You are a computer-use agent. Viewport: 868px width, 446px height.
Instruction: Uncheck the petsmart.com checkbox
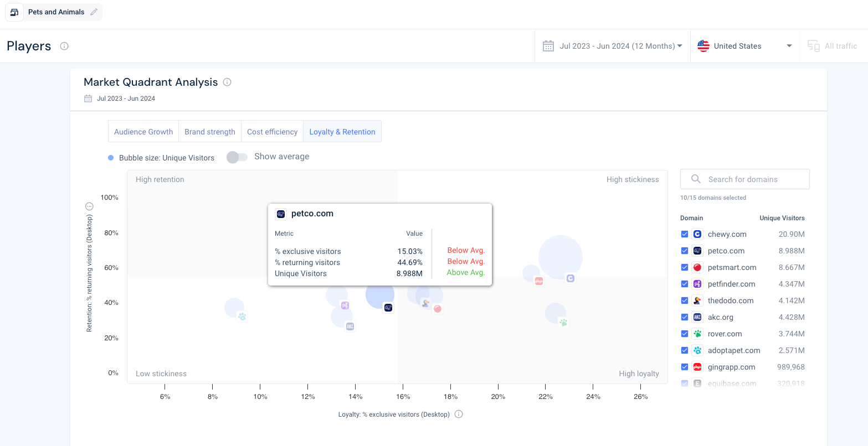tap(685, 267)
